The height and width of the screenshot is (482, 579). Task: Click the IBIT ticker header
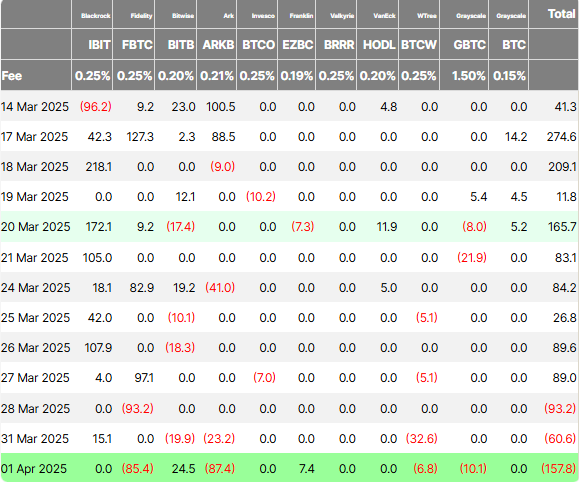pyautogui.click(x=99, y=45)
